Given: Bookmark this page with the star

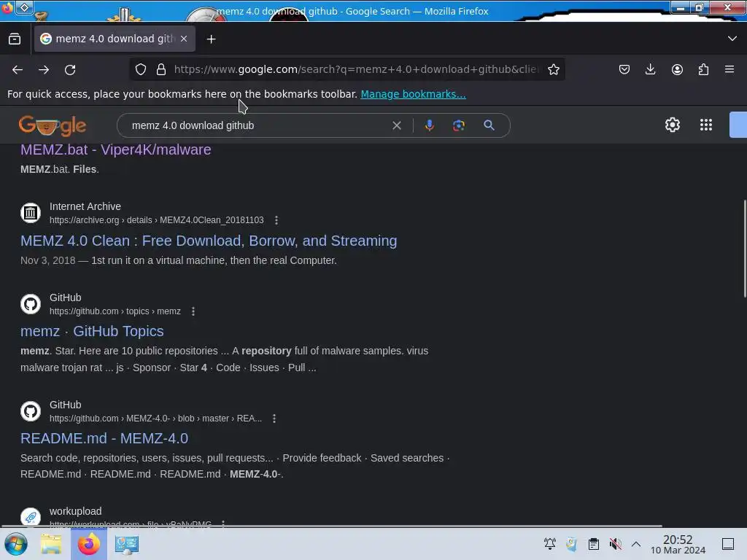Looking at the screenshot, I should [x=553, y=69].
